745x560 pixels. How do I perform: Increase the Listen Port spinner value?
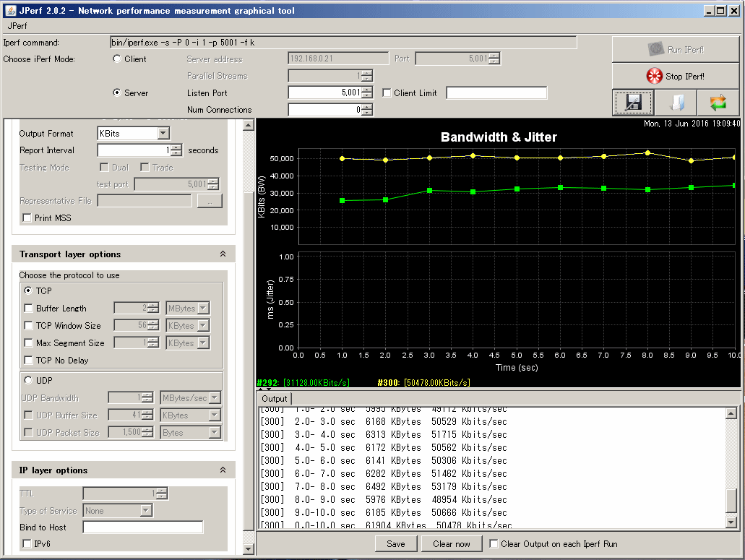pos(367,90)
